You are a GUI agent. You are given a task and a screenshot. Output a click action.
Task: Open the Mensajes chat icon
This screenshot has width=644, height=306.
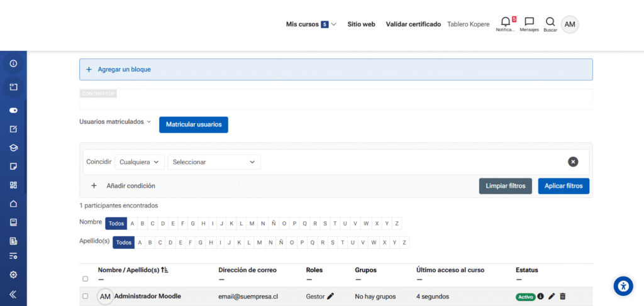coord(530,21)
